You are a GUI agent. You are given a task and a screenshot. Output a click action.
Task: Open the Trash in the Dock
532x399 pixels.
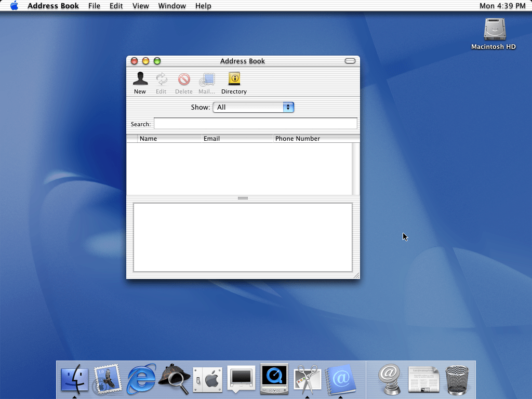tap(457, 379)
